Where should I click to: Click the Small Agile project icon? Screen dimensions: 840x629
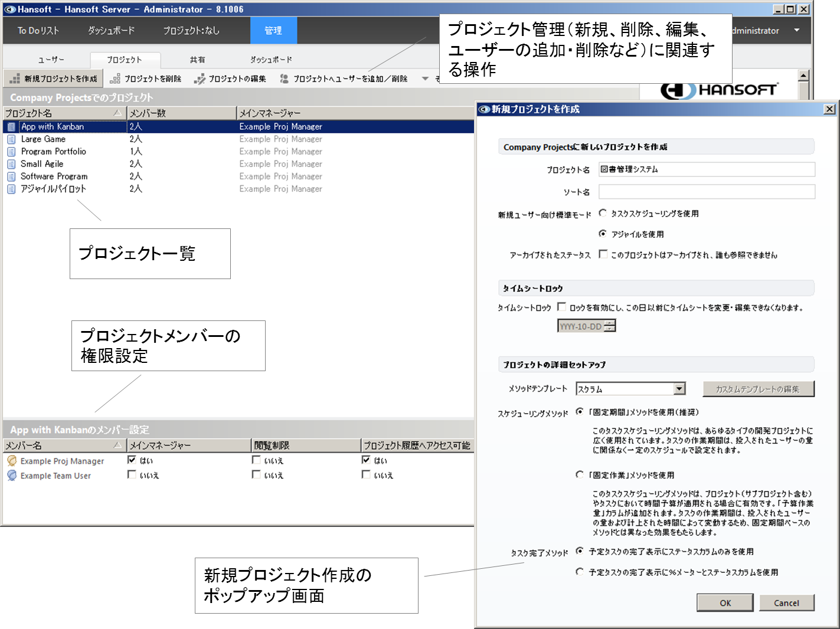11,164
